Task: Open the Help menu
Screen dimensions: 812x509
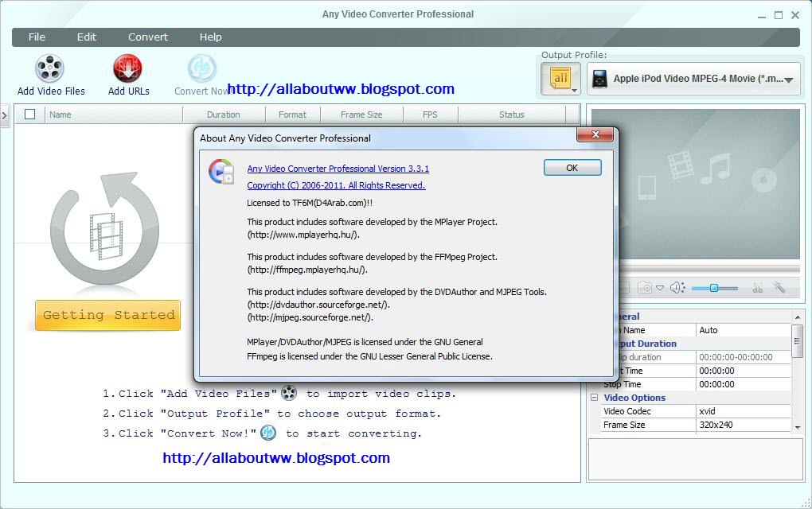Action: tap(211, 37)
